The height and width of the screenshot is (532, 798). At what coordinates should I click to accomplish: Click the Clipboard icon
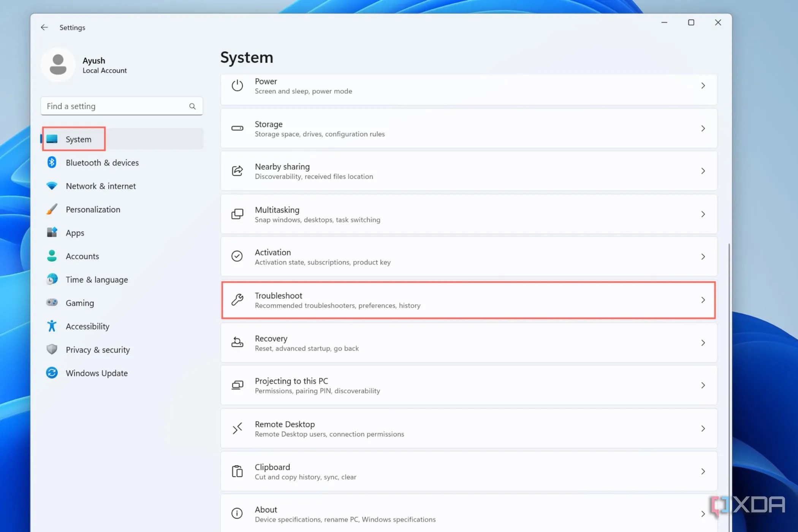[237, 471]
